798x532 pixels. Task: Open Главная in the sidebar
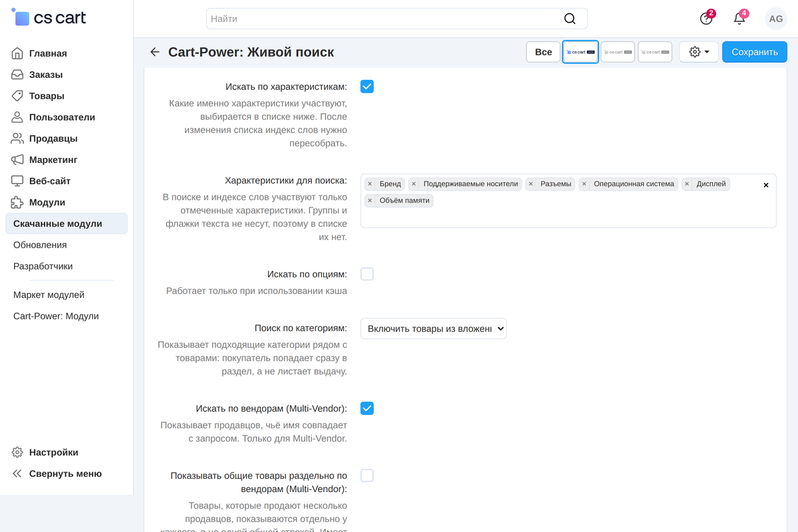[x=48, y=53]
